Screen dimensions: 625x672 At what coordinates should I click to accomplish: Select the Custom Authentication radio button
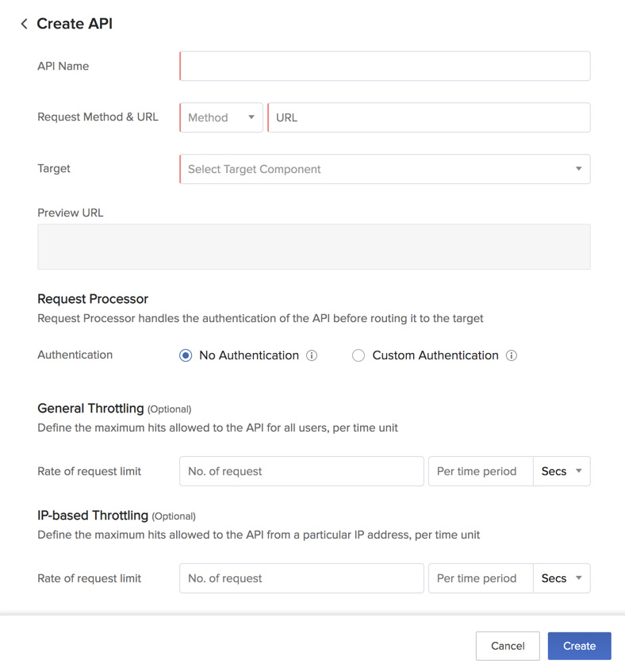coord(359,355)
